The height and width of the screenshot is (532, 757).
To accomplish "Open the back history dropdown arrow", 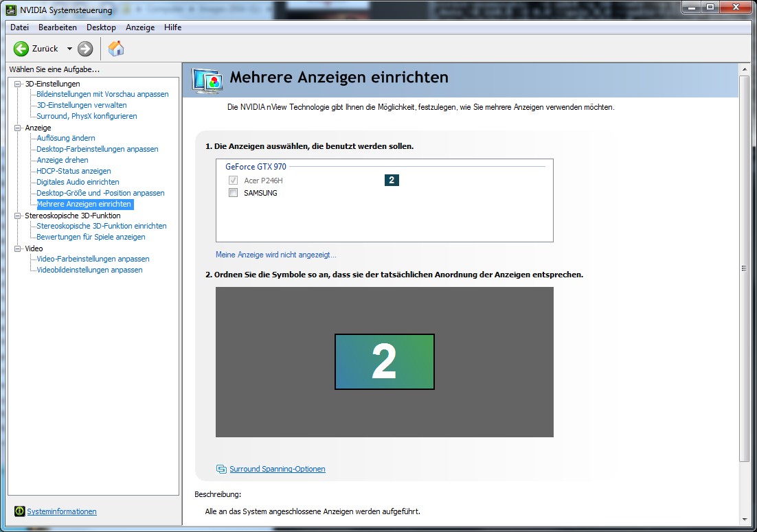I will point(69,49).
